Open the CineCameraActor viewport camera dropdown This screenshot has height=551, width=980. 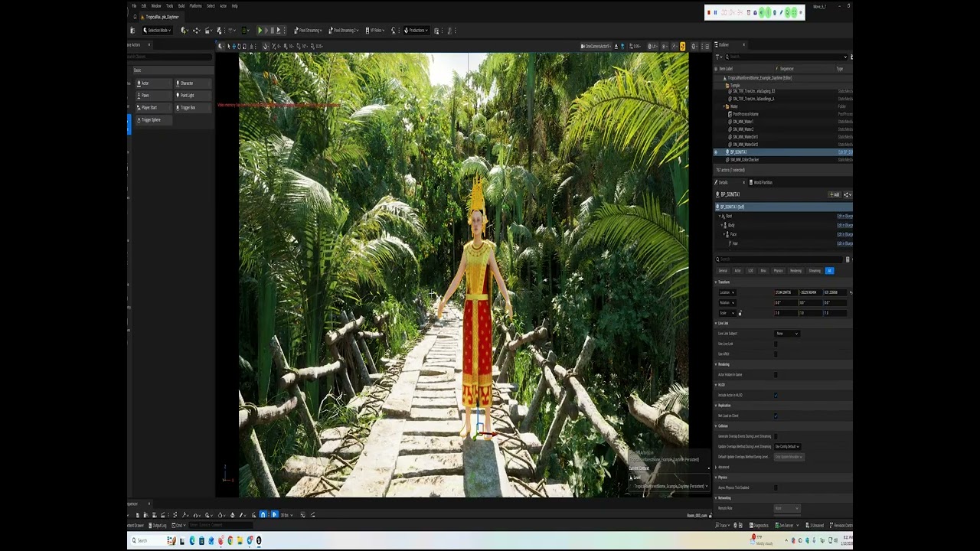[597, 47]
